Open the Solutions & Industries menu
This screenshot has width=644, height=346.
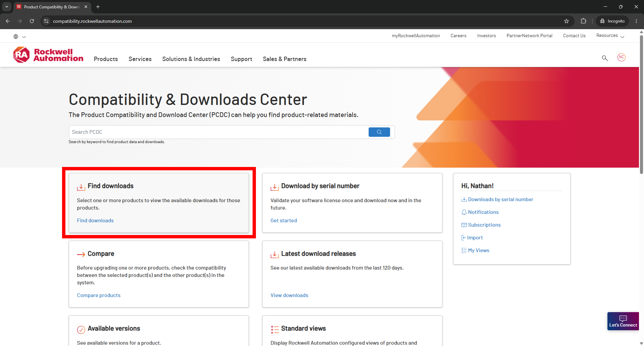tap(191, 59)
